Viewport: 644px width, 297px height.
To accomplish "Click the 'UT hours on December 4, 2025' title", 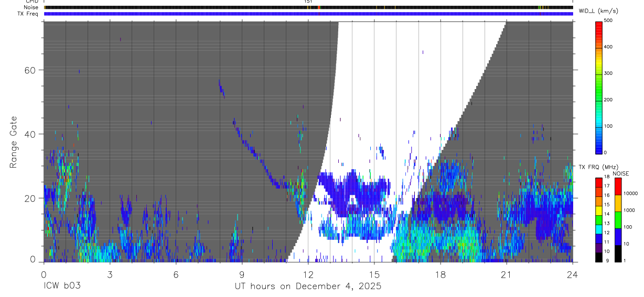I will pos(307,286).
